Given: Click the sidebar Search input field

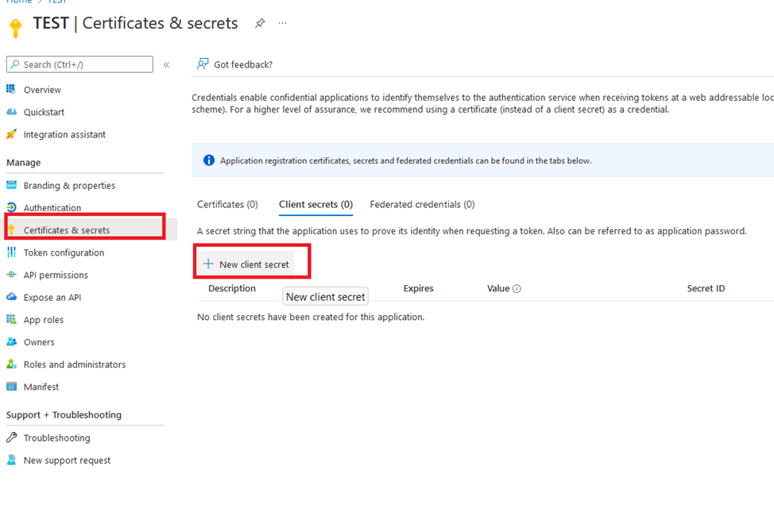Looking at the screenshot, I should click(79, 64).
